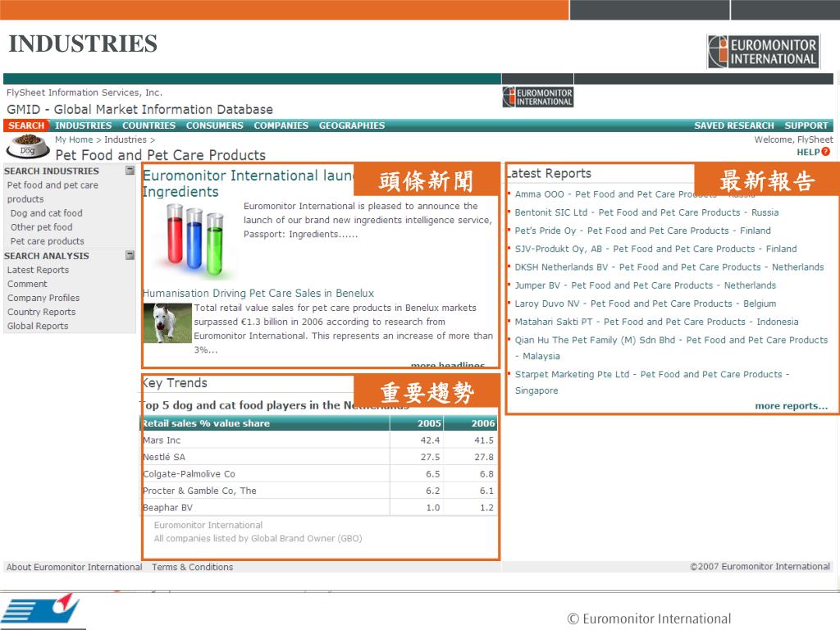The height and width of the screenshot is (630, 840).
Task: Click the Industries breadcrumb link
Action: click(x=126, y=139)
